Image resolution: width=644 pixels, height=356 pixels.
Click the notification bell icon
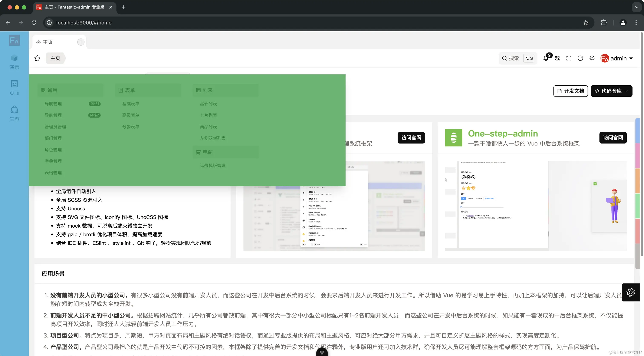546,59
